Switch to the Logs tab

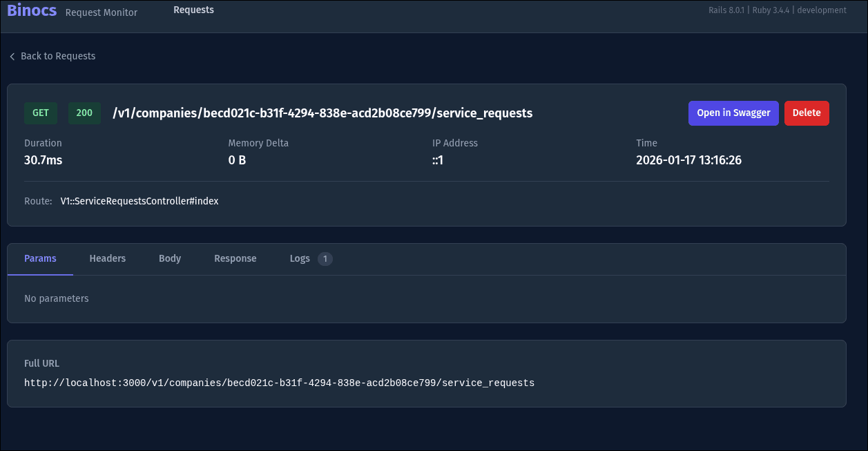[x=300, y=258]
